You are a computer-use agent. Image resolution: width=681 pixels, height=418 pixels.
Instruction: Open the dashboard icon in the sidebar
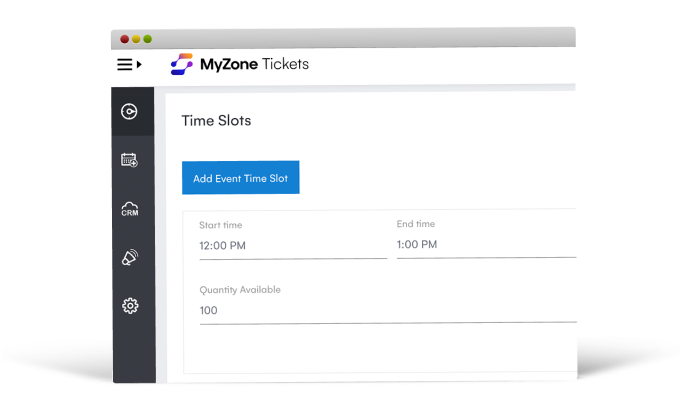tap(129, 112)
